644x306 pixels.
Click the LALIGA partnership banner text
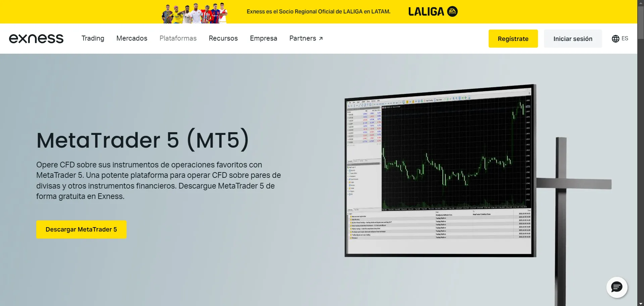[318, 11]
